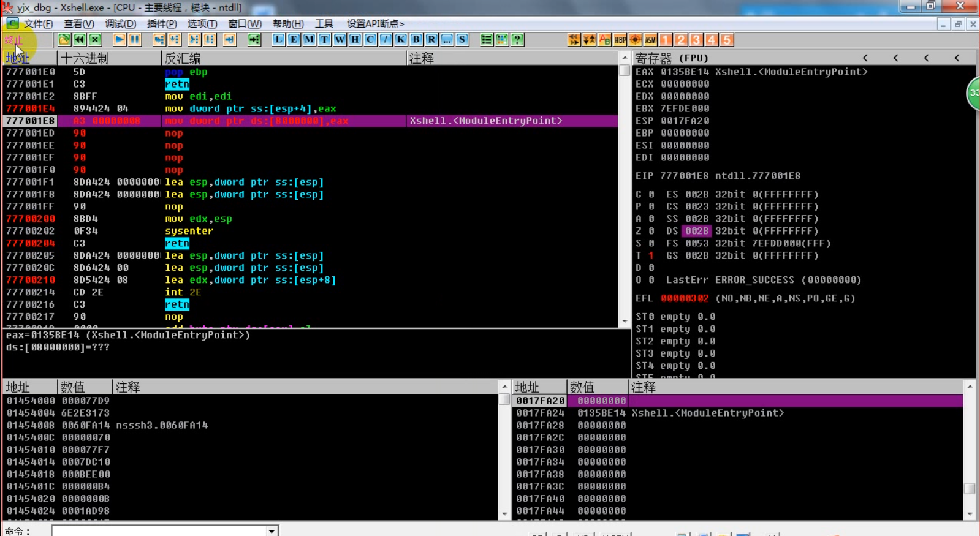The image size is (980, 536).
Task: Open the 插件(P) menu
Action: pyautogui.click(x=162, y=24)
